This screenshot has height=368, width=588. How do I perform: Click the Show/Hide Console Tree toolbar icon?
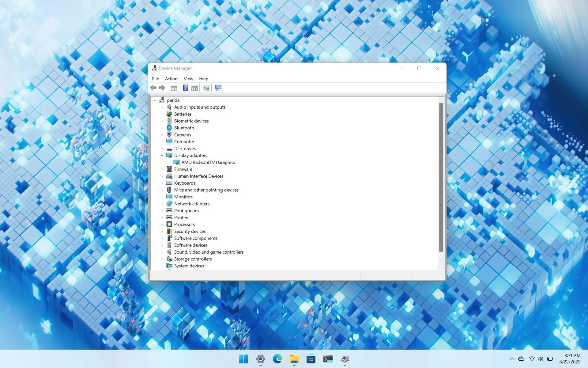click(174, 88)
